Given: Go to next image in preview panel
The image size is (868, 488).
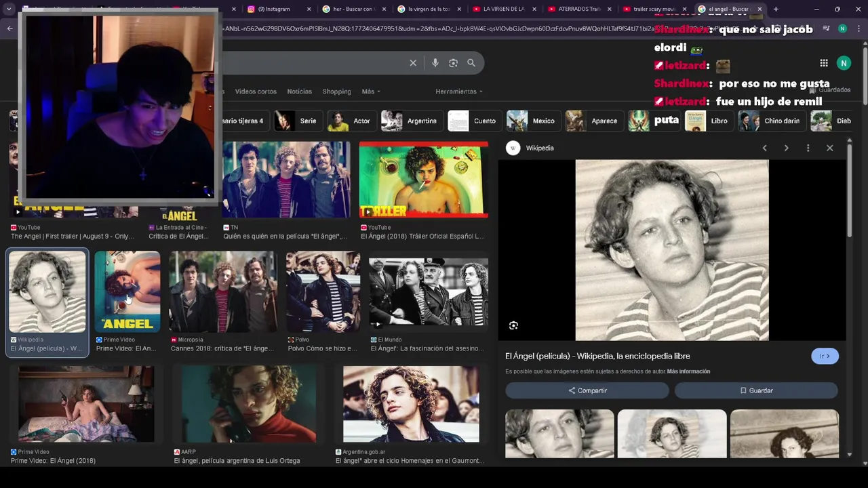Looking at the screenshot, I should pyautogui.click(x=786, y=148).
